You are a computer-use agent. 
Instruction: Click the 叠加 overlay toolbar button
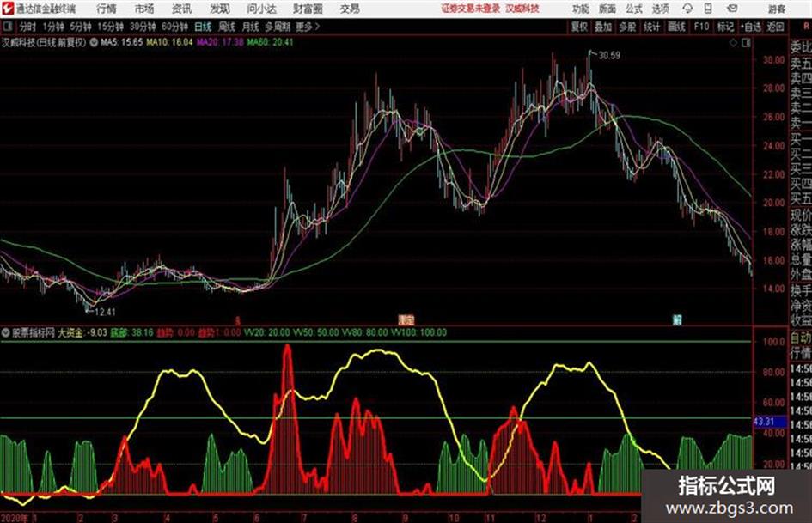(603, 27)
